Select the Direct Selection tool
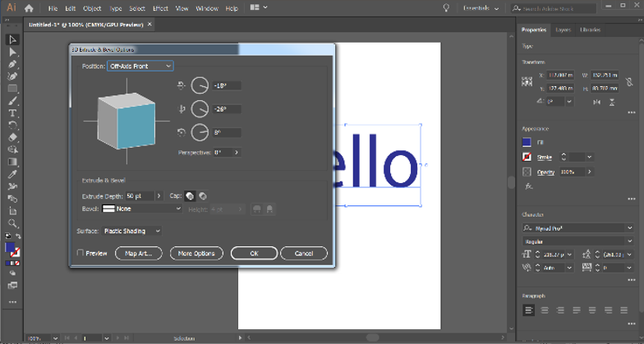This screenshot has width=644, height=344. (12, 52)
